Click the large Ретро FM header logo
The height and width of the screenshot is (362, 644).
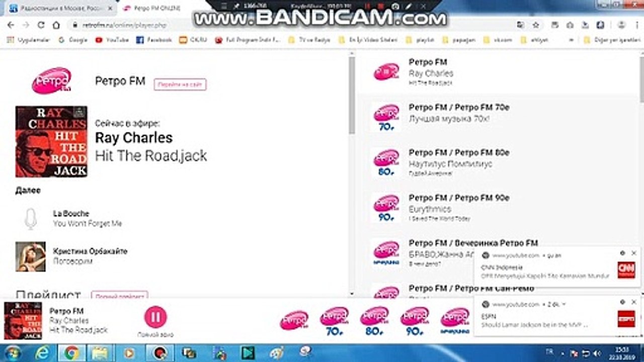pos(51,81)
